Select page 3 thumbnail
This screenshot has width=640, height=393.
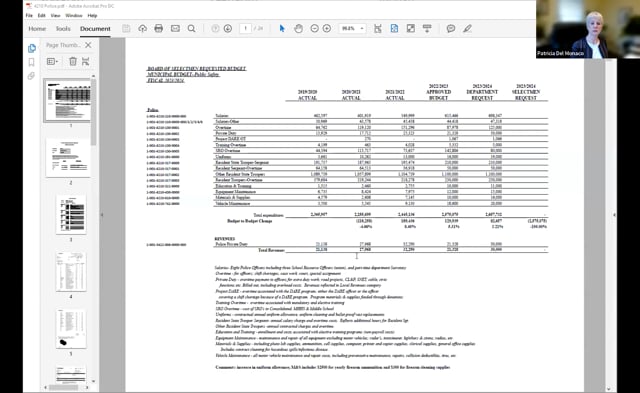click(71, 215)
